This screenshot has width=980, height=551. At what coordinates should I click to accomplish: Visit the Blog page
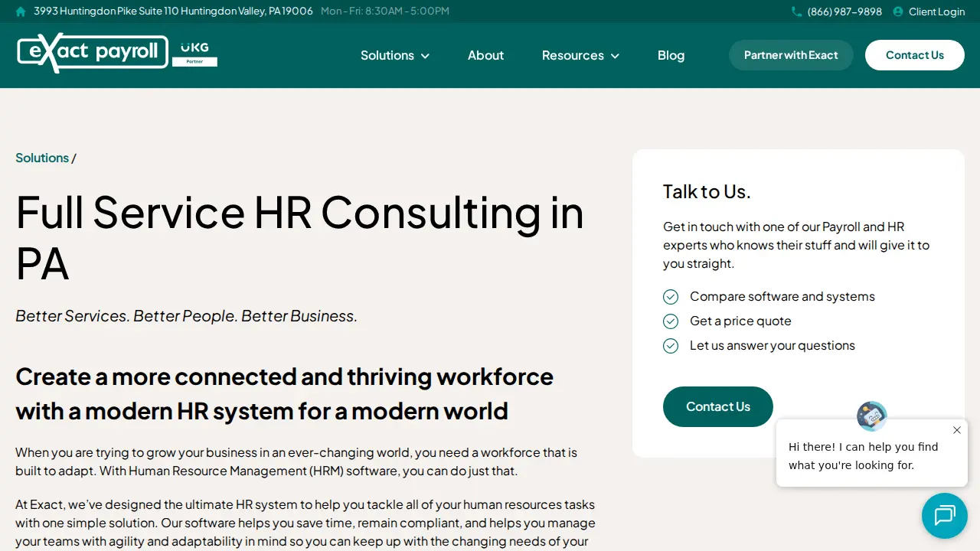click(671, 55)
